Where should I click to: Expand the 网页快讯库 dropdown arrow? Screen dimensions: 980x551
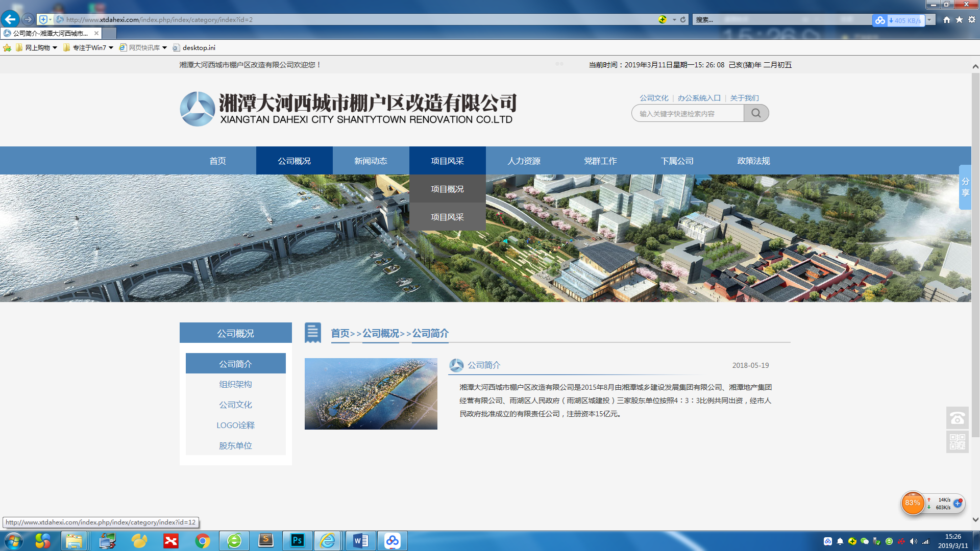[x=164, y=47]
